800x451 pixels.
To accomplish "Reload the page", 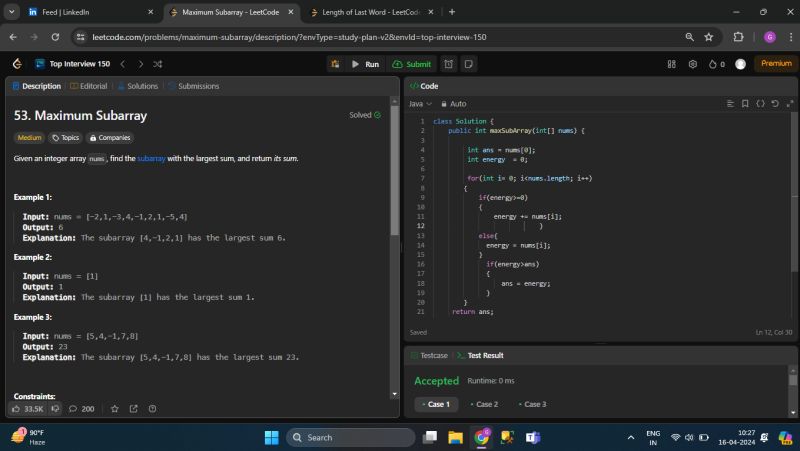I will (55, 37).
